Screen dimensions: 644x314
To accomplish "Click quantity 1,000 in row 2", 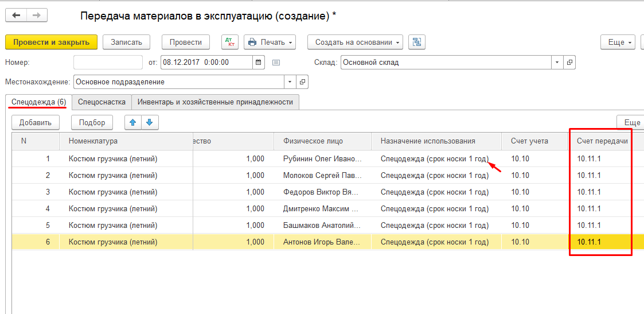I will pos(233,176).
